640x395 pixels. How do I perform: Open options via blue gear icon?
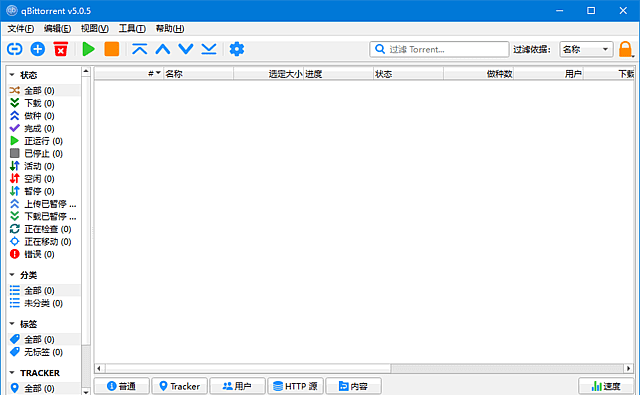tap(237, 49)
